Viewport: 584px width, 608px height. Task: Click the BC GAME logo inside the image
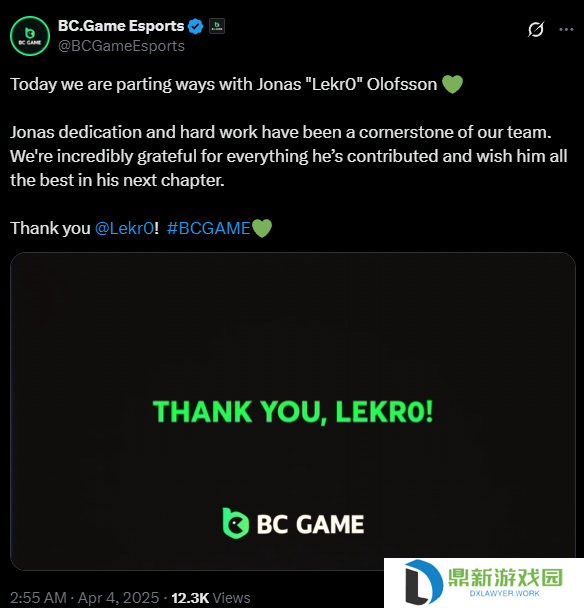point(293,523)
